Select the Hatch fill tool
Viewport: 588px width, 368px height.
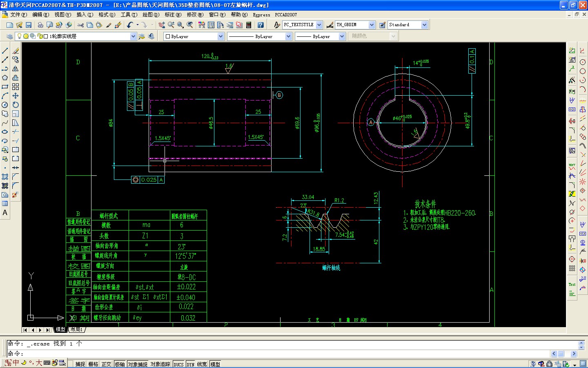tap(5, 177)
